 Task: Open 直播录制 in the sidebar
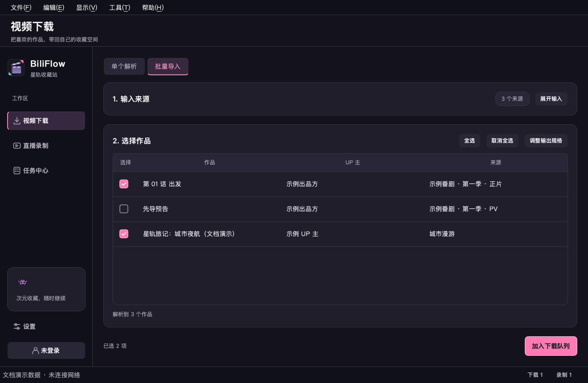click(x=46, y=146)
